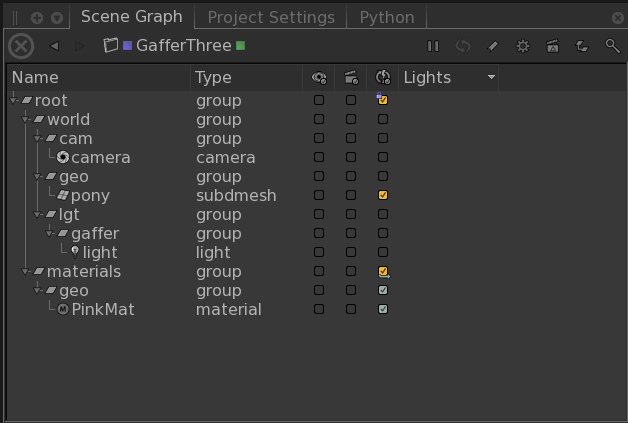This screenshot has width=628, height=423.
Task: Open the gear settings icon in the toolbar
Action: click(x=522, y=46)
